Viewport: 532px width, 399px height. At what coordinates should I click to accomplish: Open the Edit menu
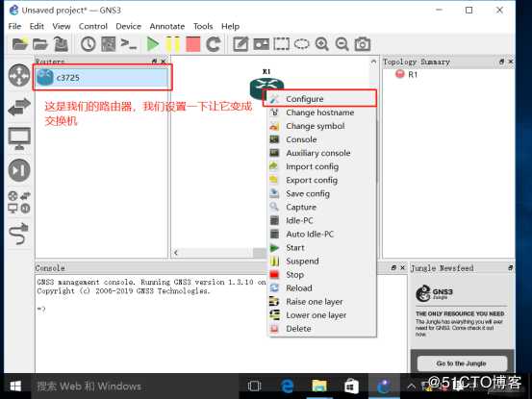[x=37, y=26]
